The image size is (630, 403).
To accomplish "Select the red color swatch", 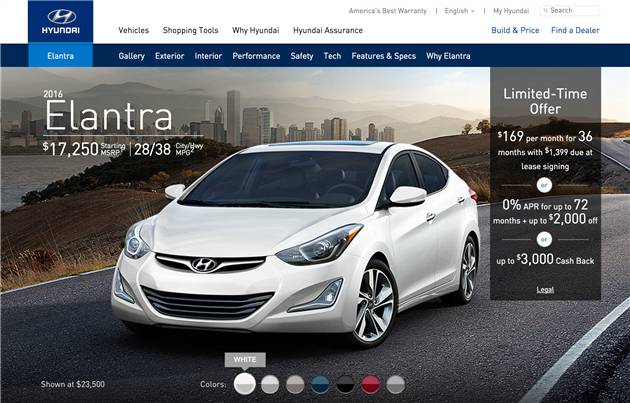I will 370,384.
